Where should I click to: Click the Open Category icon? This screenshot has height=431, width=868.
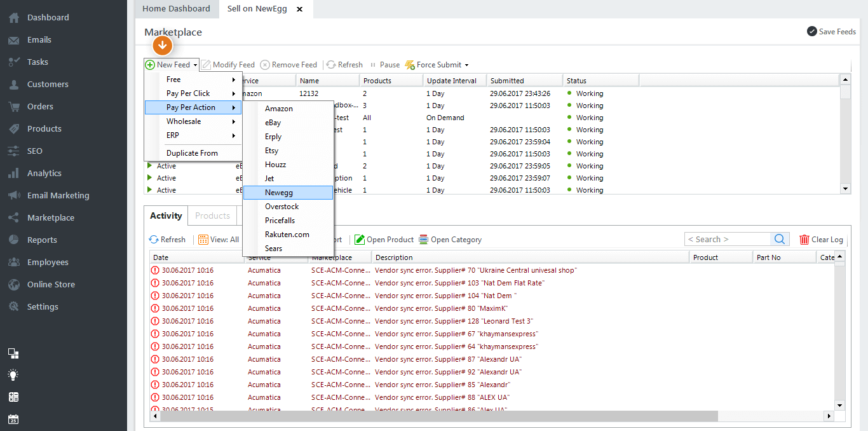(x=424, y=240)
